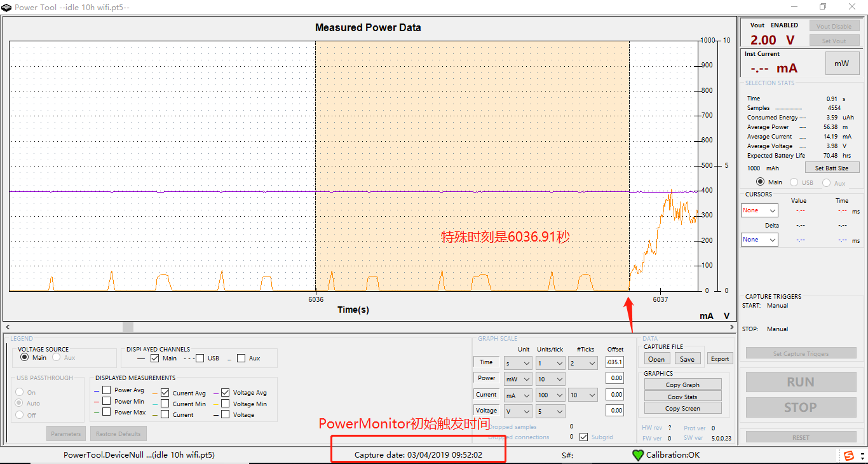Enable the Aux channel checkbox in Displayed Channels
Image resolution: width=868 pixels, height=464 pixels.
click(241, 358)
